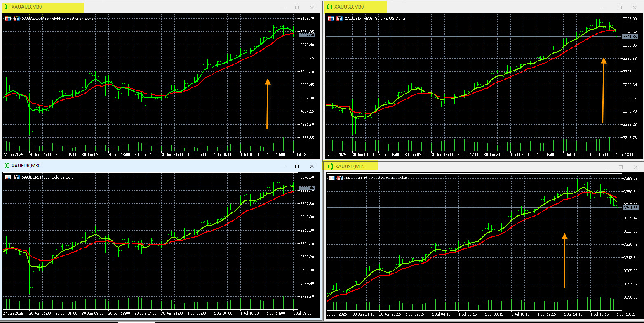Select the orange arrow on XAUUSD M15 chart

pos(564,260)
